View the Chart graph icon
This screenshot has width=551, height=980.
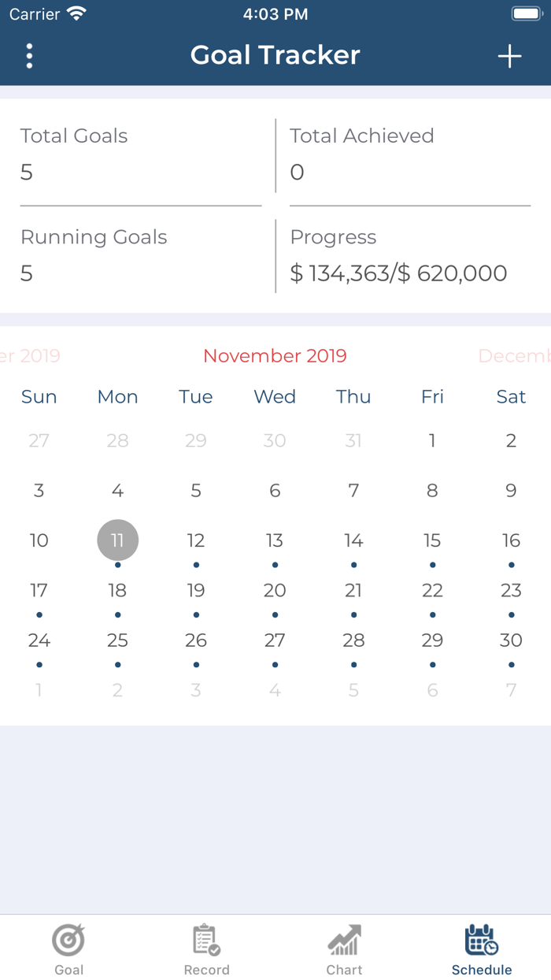tap(344, 939)
